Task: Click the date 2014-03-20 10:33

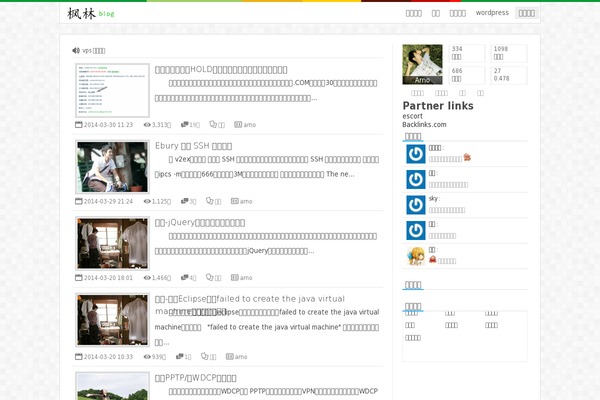Action: [x=108, y=357]
